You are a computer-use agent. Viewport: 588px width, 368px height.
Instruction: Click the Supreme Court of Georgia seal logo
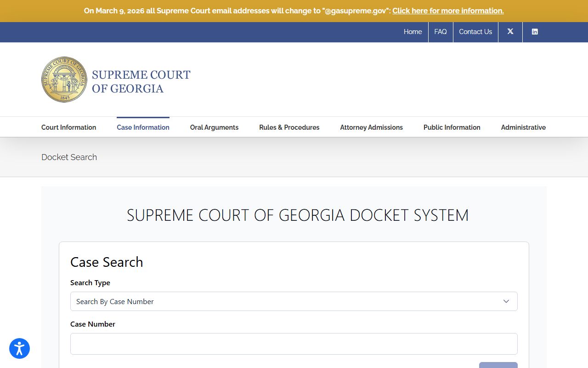(x=64, y=80)
